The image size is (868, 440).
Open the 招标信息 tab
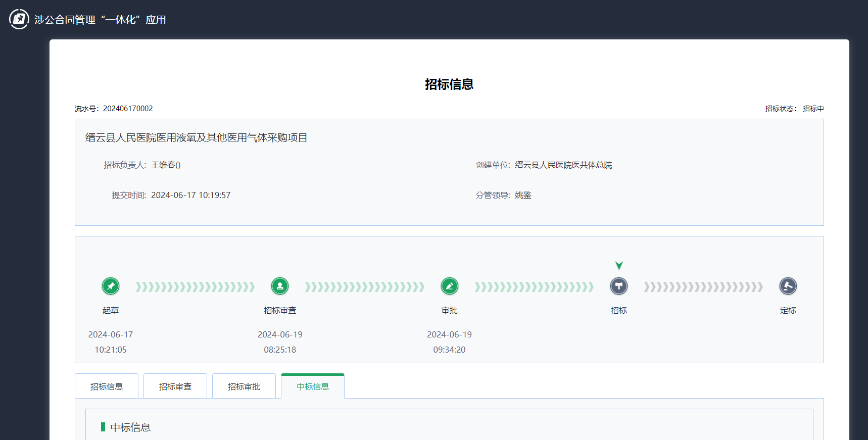click(107, 386)
